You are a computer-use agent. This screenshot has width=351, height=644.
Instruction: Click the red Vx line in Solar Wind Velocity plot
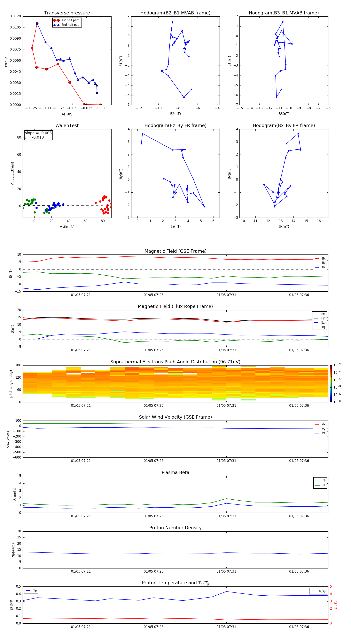pos(175,453)
